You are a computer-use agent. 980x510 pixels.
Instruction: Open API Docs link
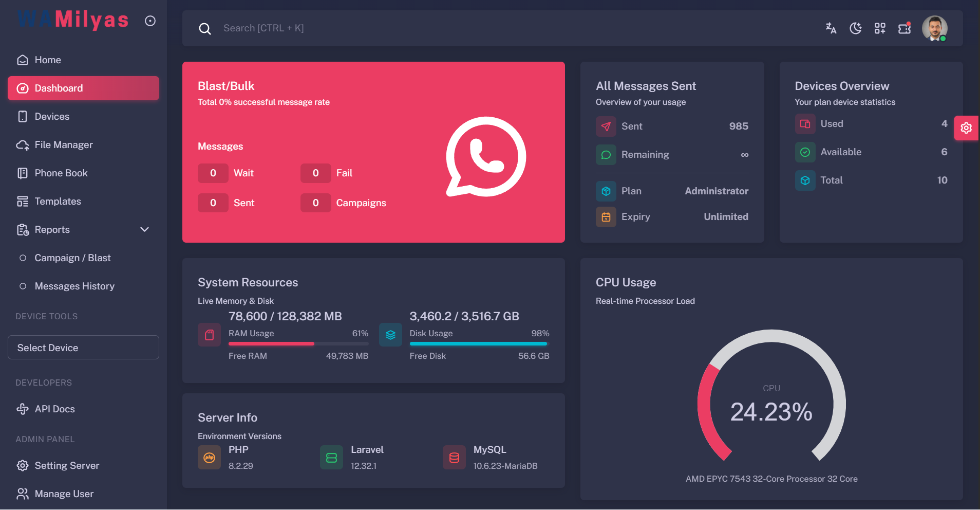pos(54,409)
